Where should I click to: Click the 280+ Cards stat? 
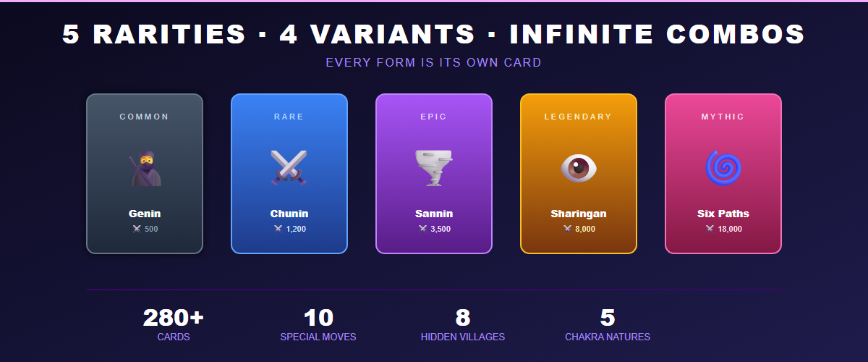pos(174,324)
